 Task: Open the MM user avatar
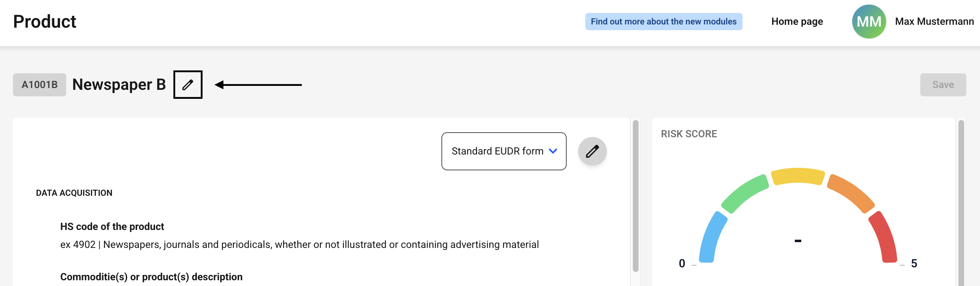[x=868, y=22]
